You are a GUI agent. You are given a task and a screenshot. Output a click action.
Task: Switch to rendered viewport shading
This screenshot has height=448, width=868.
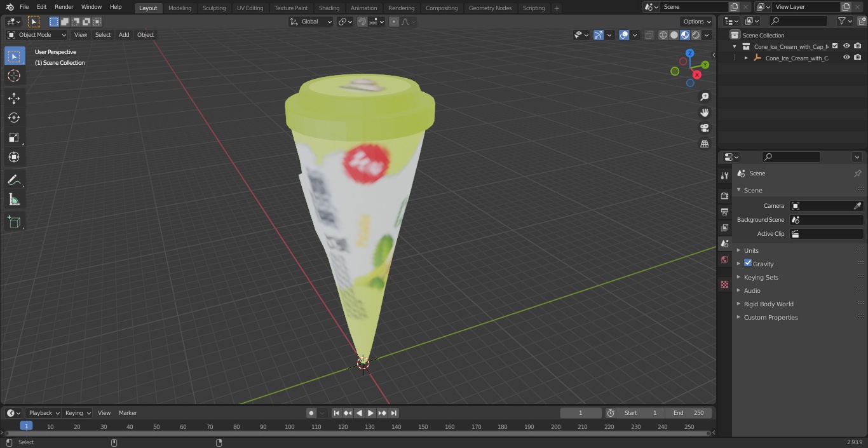[x=696, y=35]
